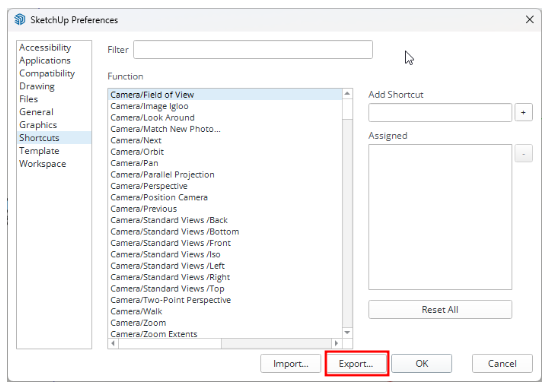Click the SketchUp logo icon in title bar
Image resolution: width=550 pixels, height=386 pixels.
pyautogui.click(x=20, y=19)
